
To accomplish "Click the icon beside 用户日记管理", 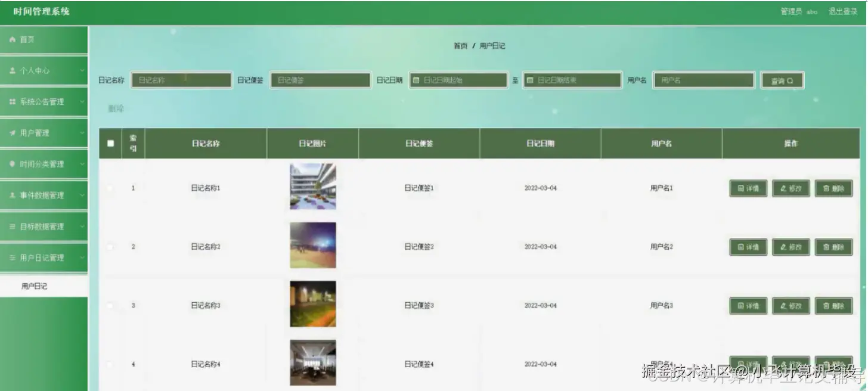I will click(x=13, y=258).
